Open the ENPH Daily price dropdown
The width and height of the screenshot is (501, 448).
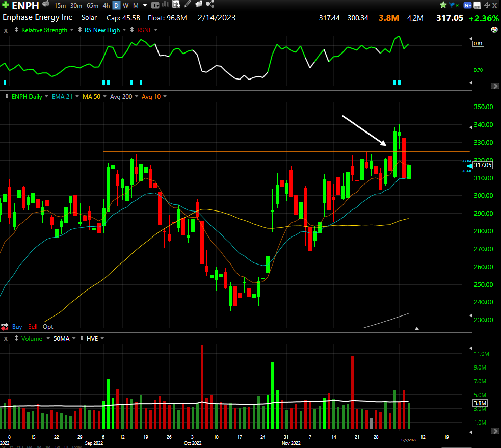click(x=47, y=96)
